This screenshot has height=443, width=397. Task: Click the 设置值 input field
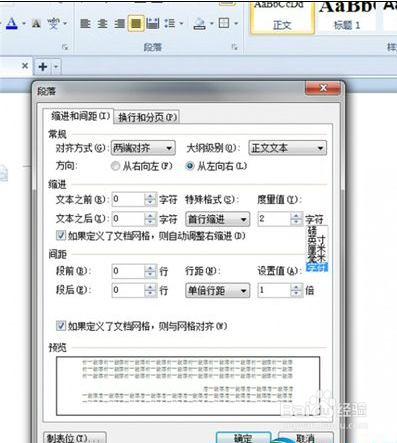[274, 290]
